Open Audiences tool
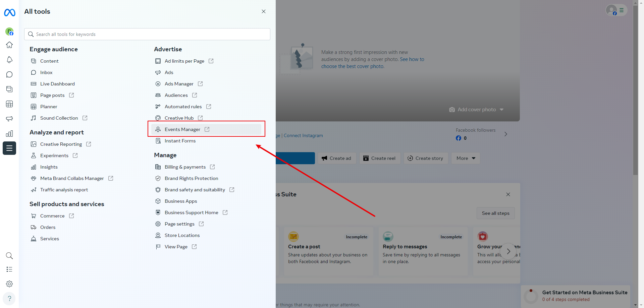 176,95
